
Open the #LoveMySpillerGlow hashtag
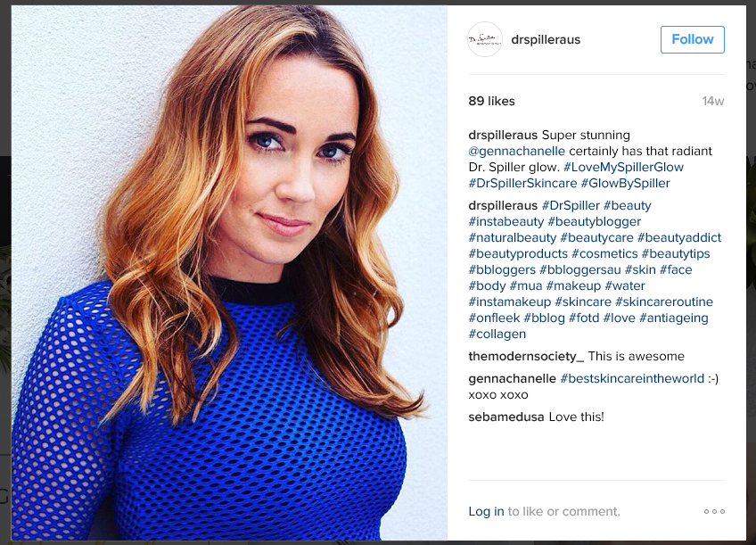[623, 167]
